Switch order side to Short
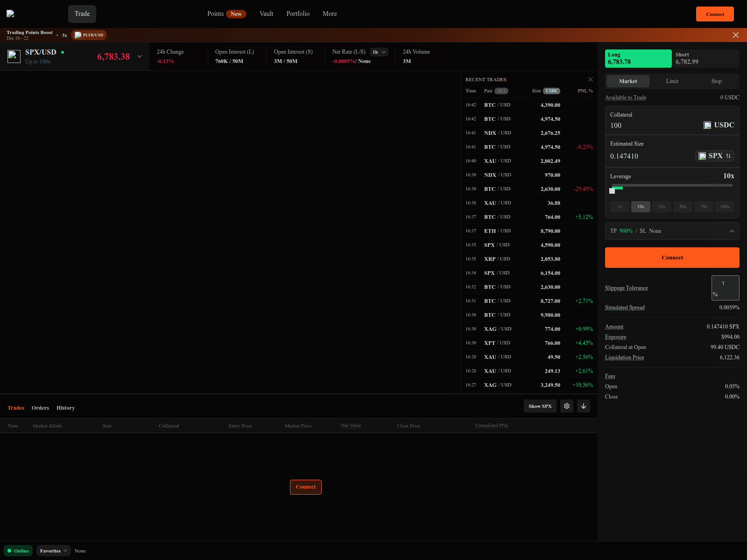The image size is (747, 560). click(705, 58)
